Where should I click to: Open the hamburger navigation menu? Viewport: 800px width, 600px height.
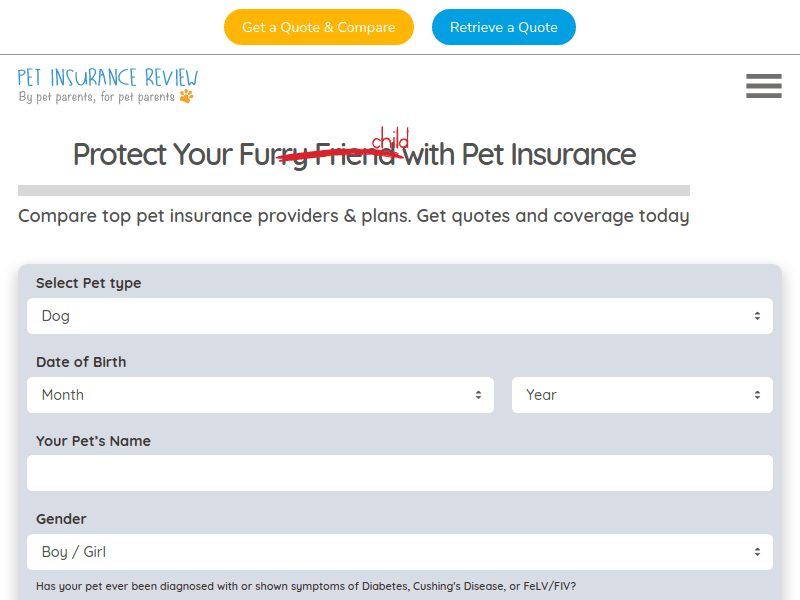(x=763, y=86)
